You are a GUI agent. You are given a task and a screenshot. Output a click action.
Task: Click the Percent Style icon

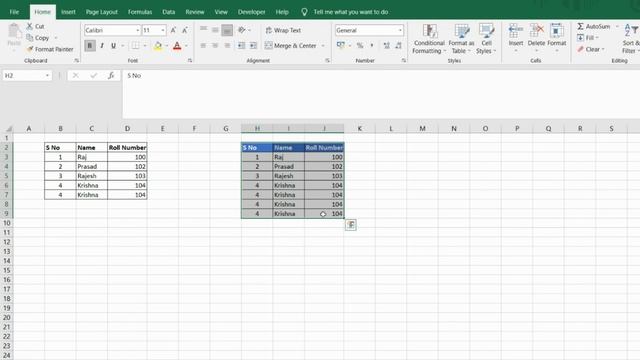coord(360,45)
